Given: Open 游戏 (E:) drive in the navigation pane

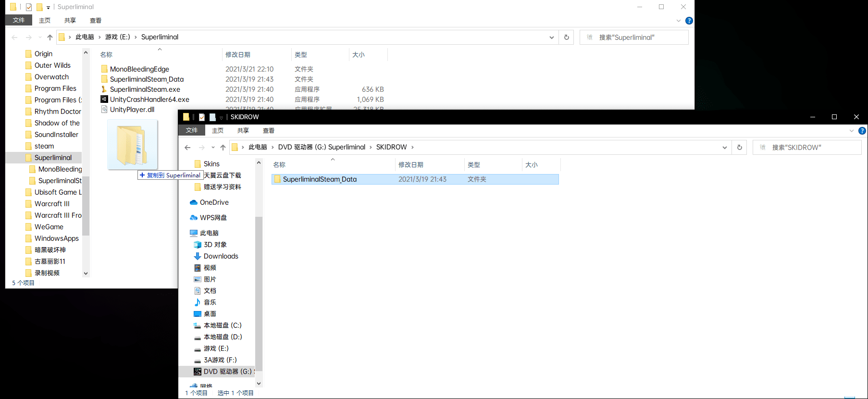Looking at the screenshot, I should [211, 349].
